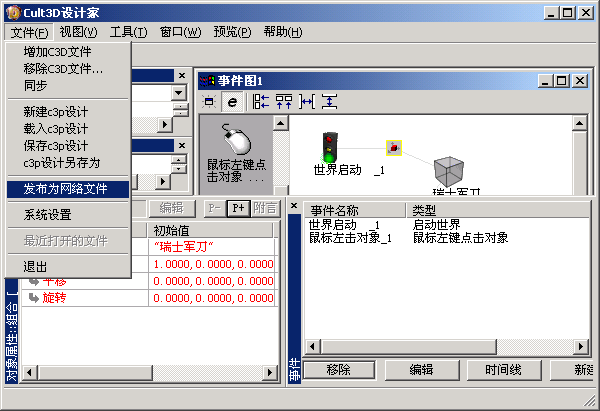Align nodes top in event map toolbar
The height and width of the screenshot is (411, 600).
tap(284, 102)
